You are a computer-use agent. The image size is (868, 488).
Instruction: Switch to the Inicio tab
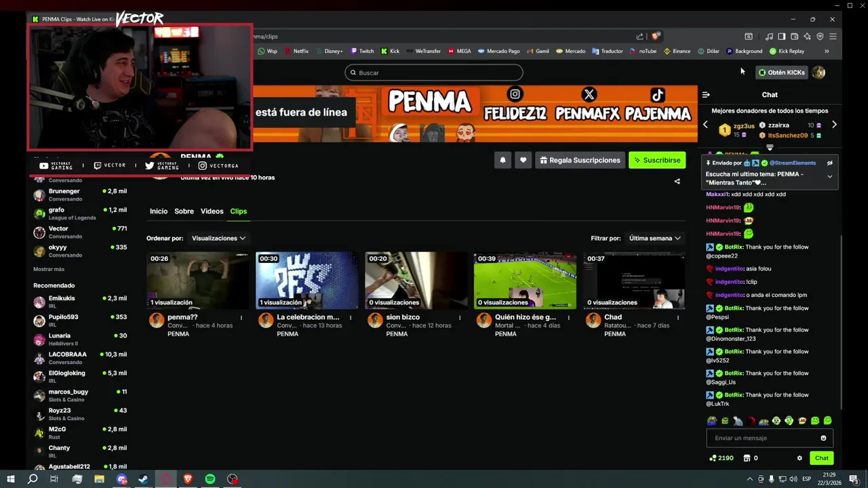159,211
